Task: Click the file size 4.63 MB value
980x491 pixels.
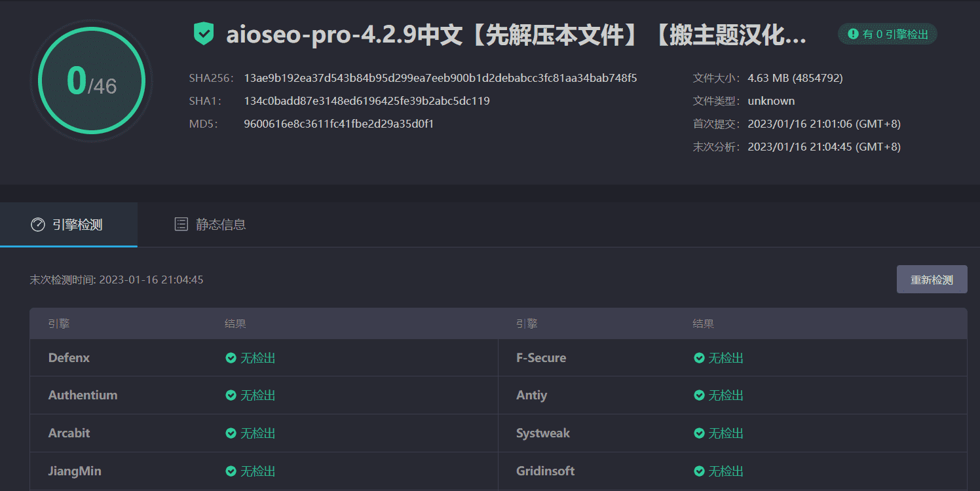Action: point(795,78)
